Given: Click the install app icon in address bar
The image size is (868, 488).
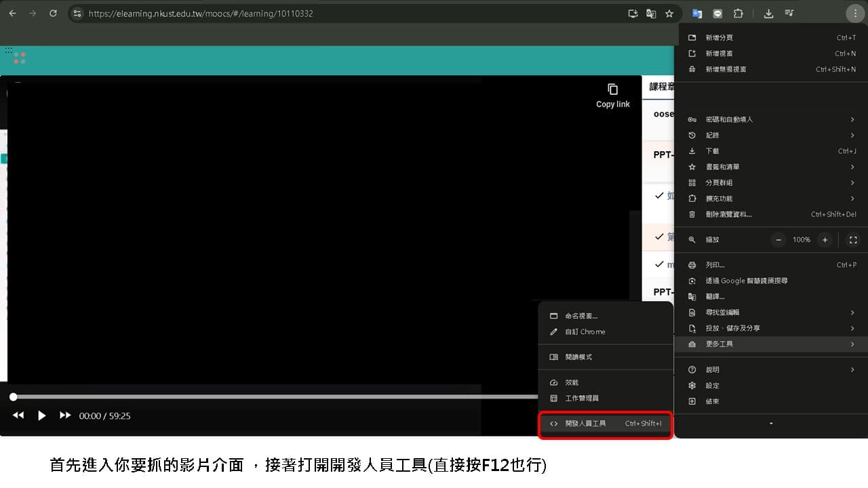Looking at the screenshot, I should (x=633, y=14).
